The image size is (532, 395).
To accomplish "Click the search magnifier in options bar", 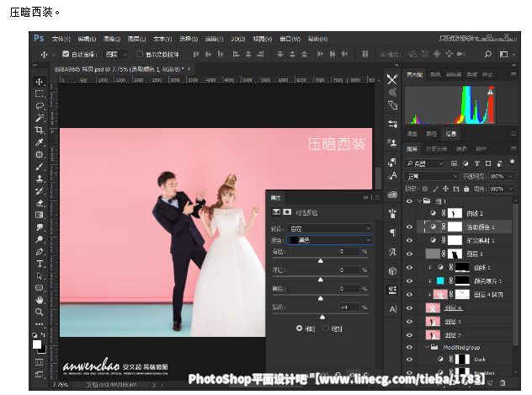I will pyautogui.click(x=487, y=54).
